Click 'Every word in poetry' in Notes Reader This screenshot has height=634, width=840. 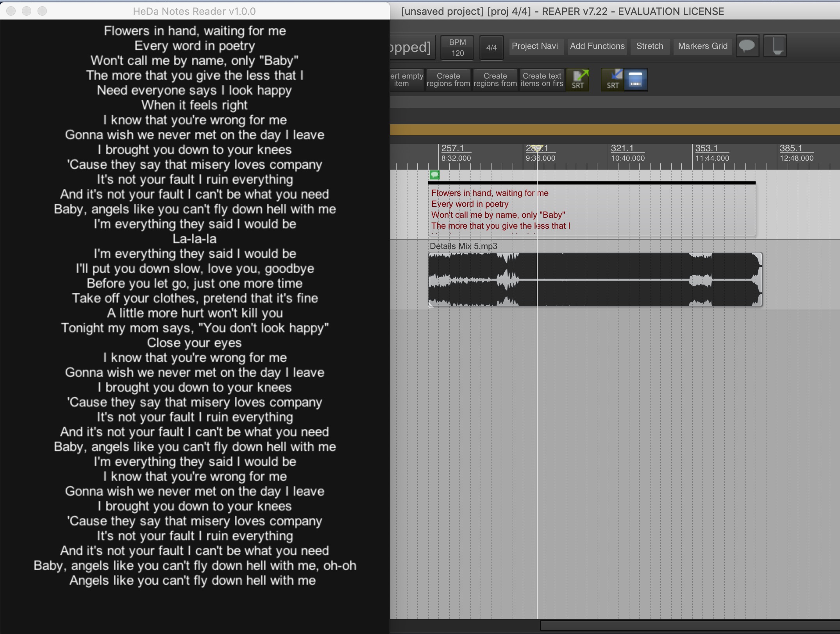pyautogui.click(x=195, y=46)
